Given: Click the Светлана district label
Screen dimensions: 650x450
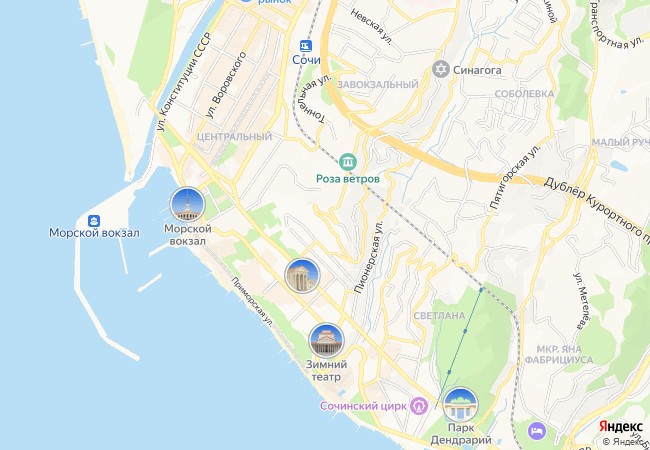Looking at the screenshot, I should pyautogui.click(x=439, y=316).
